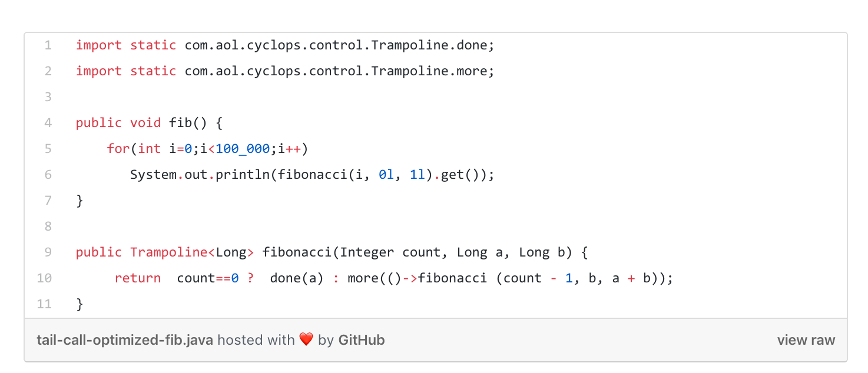868x373 pixels.
Task: Select line number 5
Action: coord(48,149)
